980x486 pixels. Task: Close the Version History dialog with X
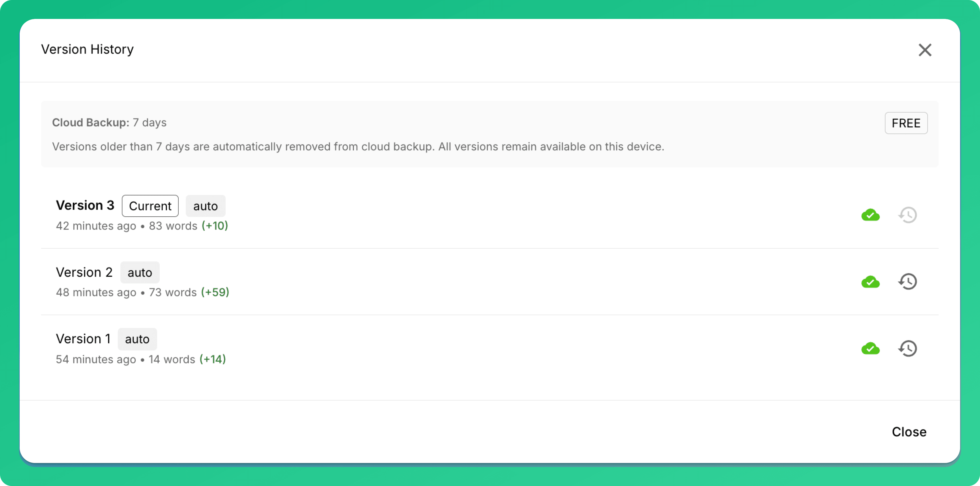click(x=925, y=50)
